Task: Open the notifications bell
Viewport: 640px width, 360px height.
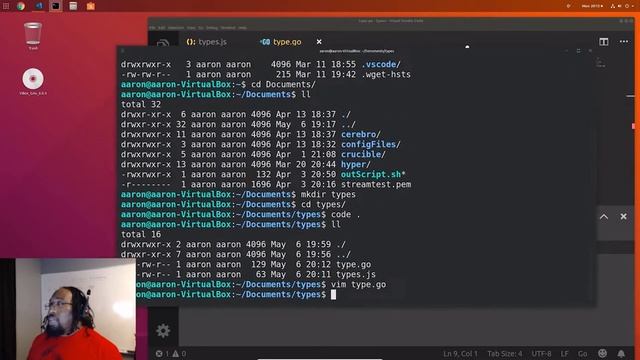Action: pos(621,353)
